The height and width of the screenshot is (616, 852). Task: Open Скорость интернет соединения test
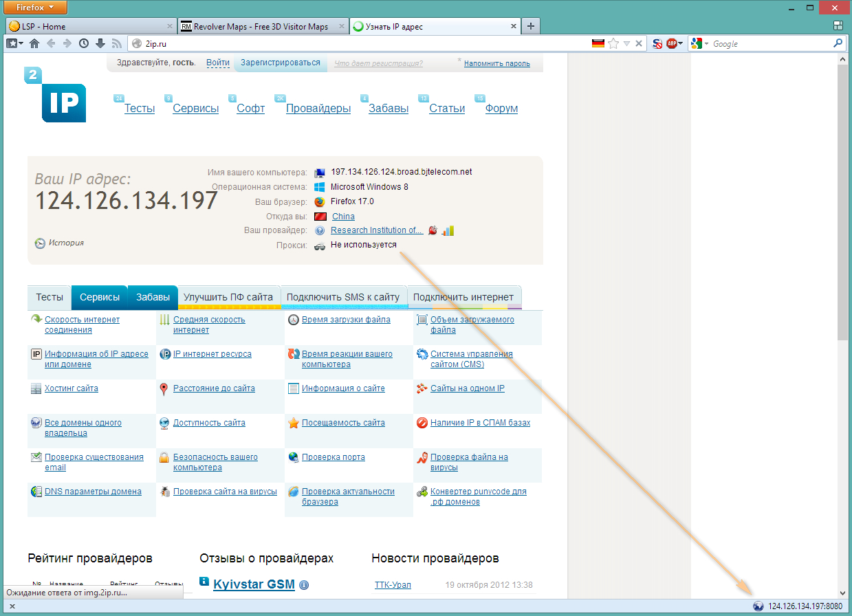(82, 324)
